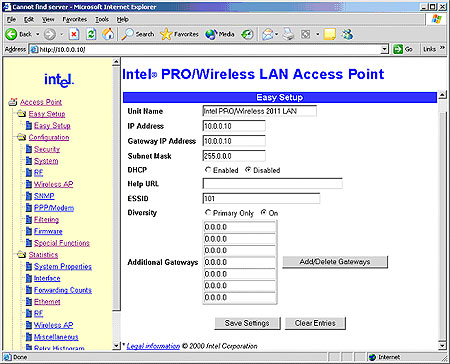Set DHCP to Disabled
450x364 pixels.
click(248, 170)
